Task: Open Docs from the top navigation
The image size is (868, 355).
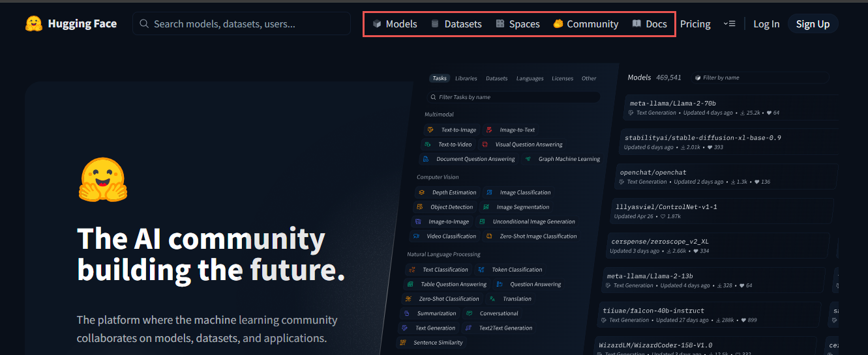Action: [650, 23]
